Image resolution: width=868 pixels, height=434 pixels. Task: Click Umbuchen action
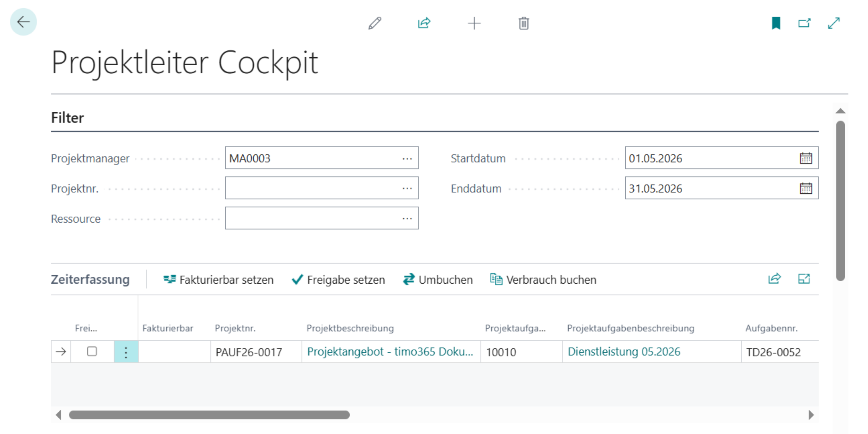pyautogui.click(x=438, y=280)
